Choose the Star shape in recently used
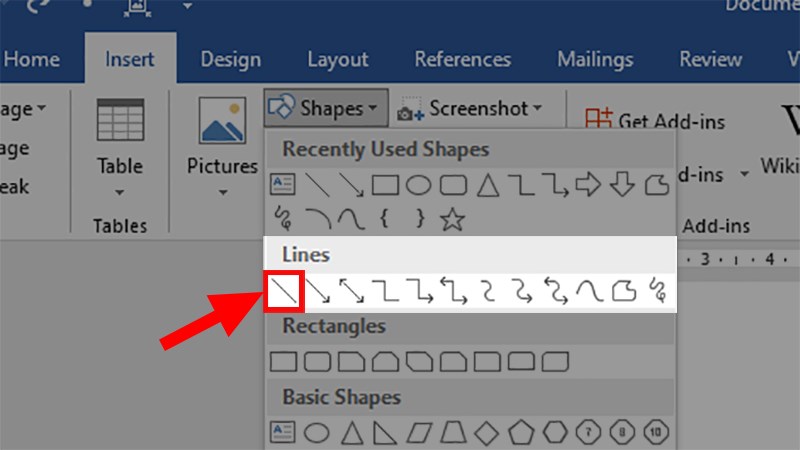Image resolution: width=800 pixels, height=450 pixels. pos(453,218)
